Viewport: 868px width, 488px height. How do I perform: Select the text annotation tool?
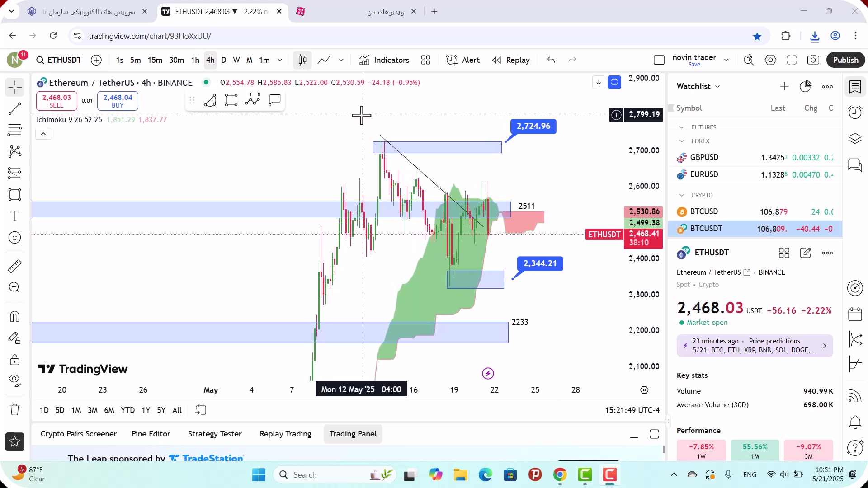(x=15, y=216)
